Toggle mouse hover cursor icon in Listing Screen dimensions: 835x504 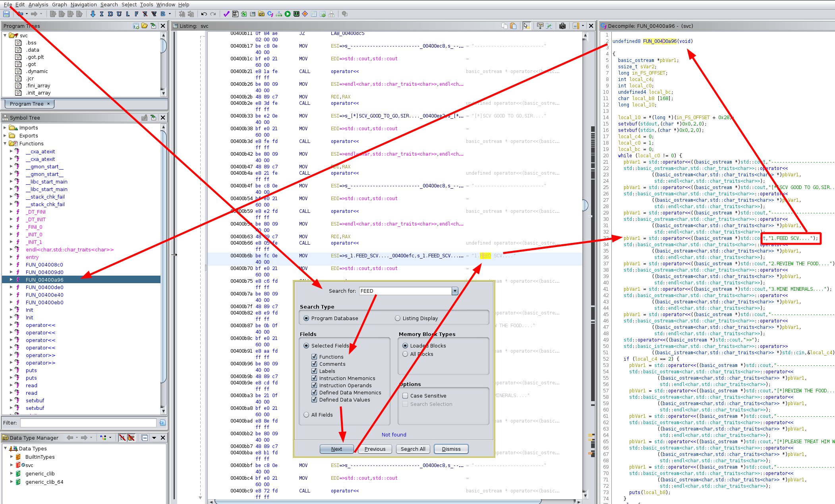(526, 26)
